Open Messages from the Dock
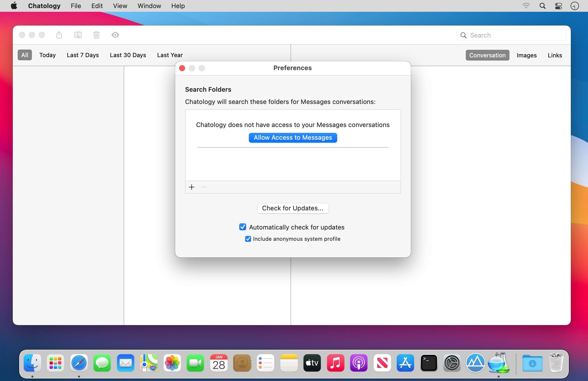The height and width of the screenshot is (381, 588). [102, 363]
